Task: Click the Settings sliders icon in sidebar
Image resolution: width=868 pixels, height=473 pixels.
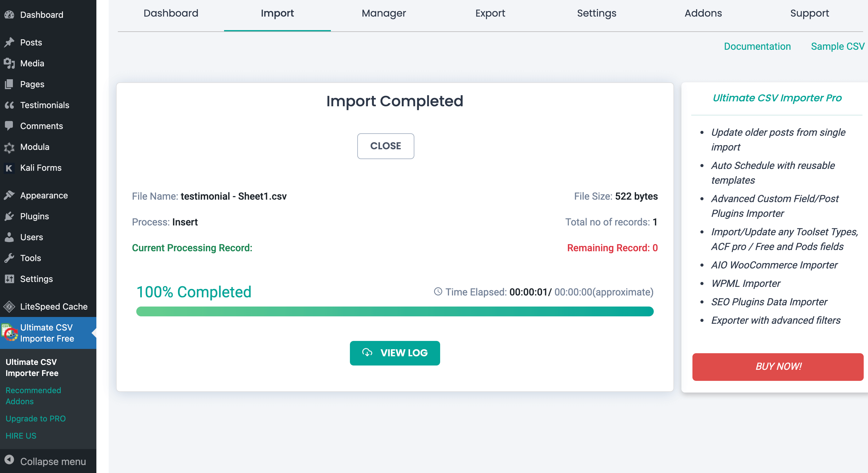Action: 10,279
